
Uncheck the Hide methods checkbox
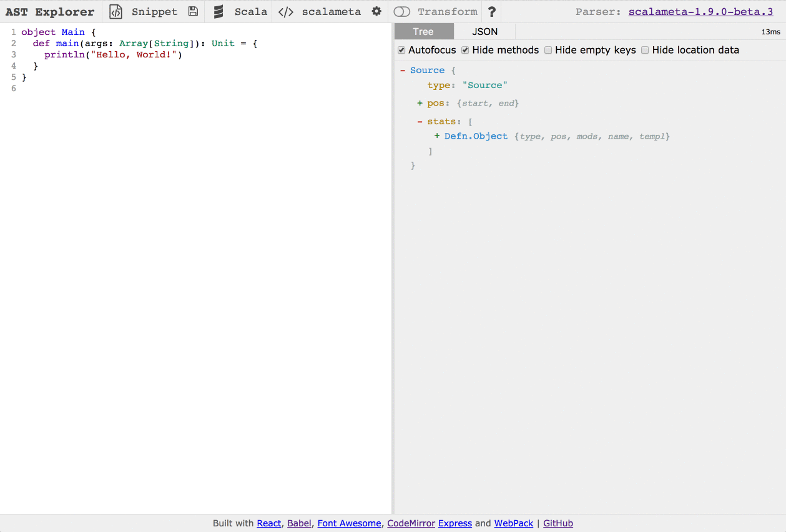(465, 50)
